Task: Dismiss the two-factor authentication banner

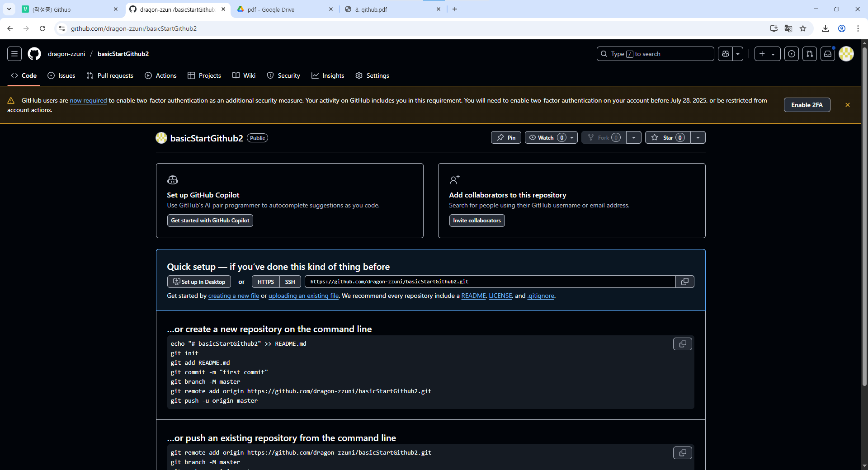Action: tap(848, 105)
